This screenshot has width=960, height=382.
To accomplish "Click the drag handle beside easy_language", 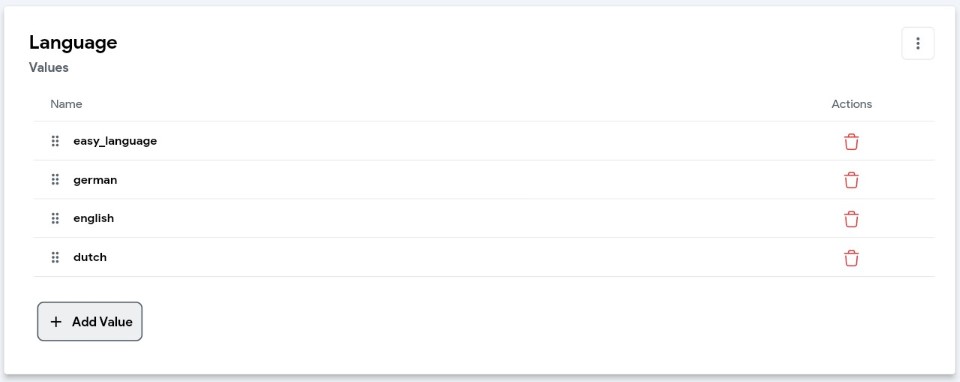I will [x=55, y=141].
